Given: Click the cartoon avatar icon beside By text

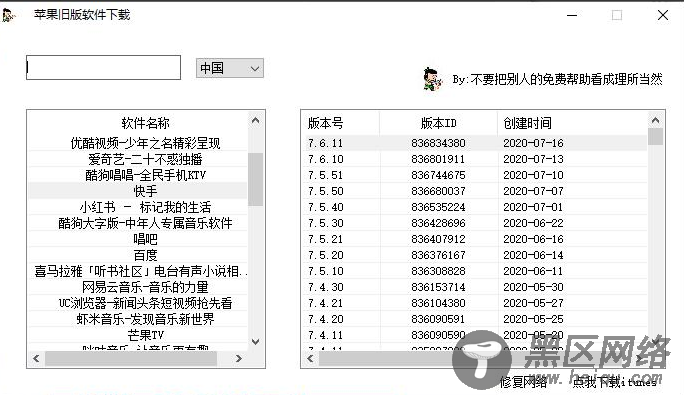Looking at the screenshot, I should pyautogui.click(x=432, y=79).
